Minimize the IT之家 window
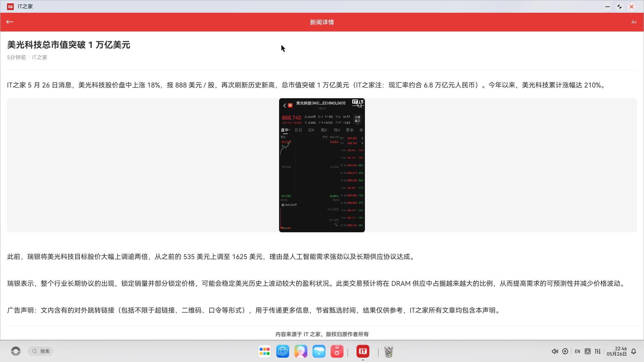 [607, 7]
